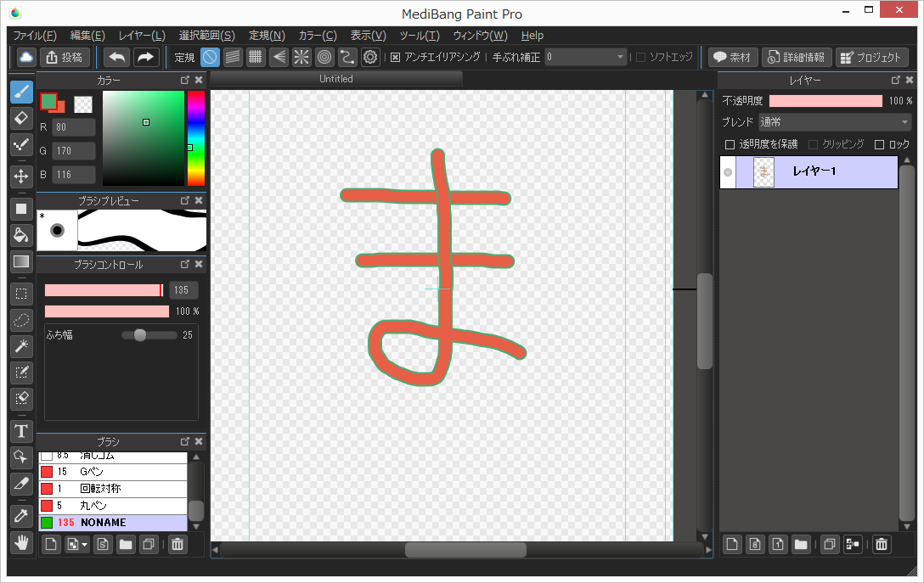Image resolution: width=924 pixels, height=583 pixels.
Task: Toggle the ソフトエッジ checkbox
Action: click(x=641, y=57)
